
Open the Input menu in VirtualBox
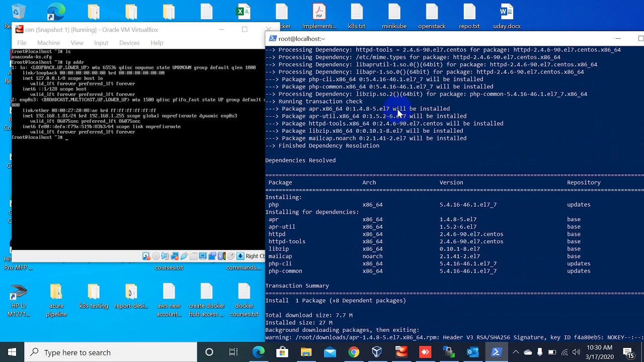click(x=101, y=43)
